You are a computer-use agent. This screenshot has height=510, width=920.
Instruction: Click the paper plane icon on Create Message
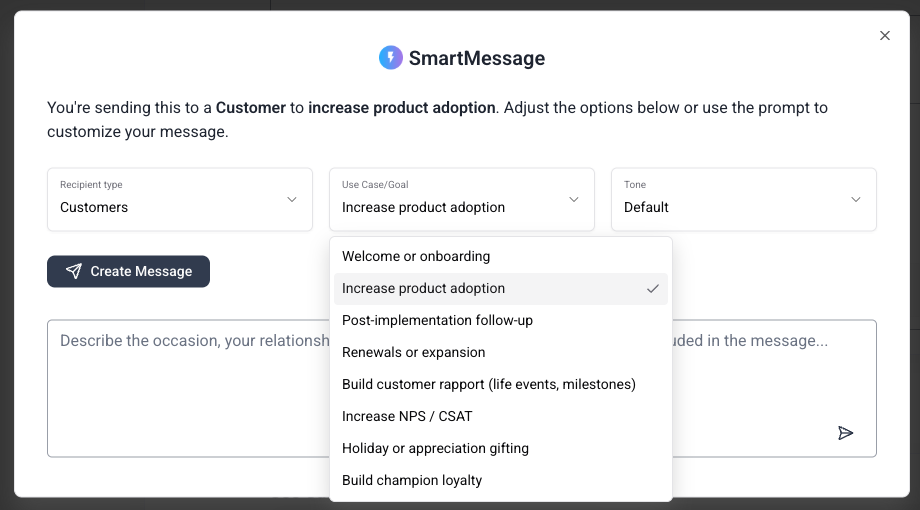(74, 271)
